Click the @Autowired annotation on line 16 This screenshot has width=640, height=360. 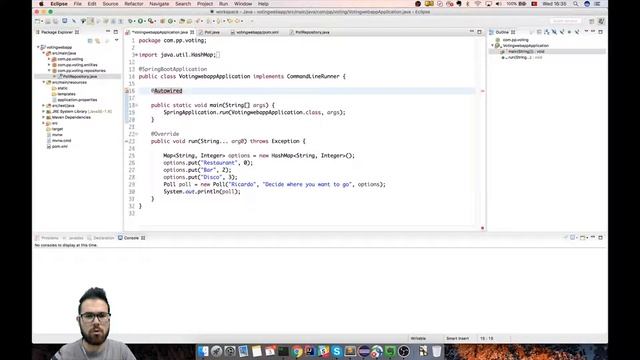(167, 91)
